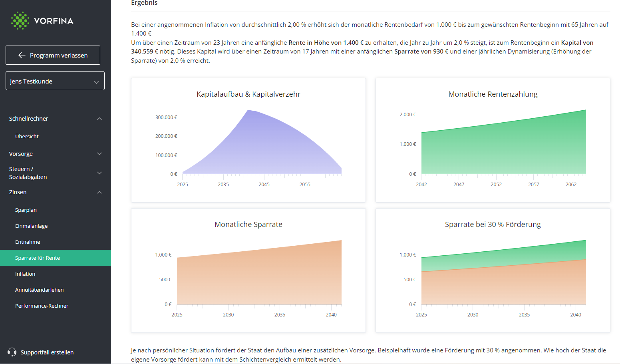
Task: Click the Vorfina logo icon
Action: tap(20, 21)
